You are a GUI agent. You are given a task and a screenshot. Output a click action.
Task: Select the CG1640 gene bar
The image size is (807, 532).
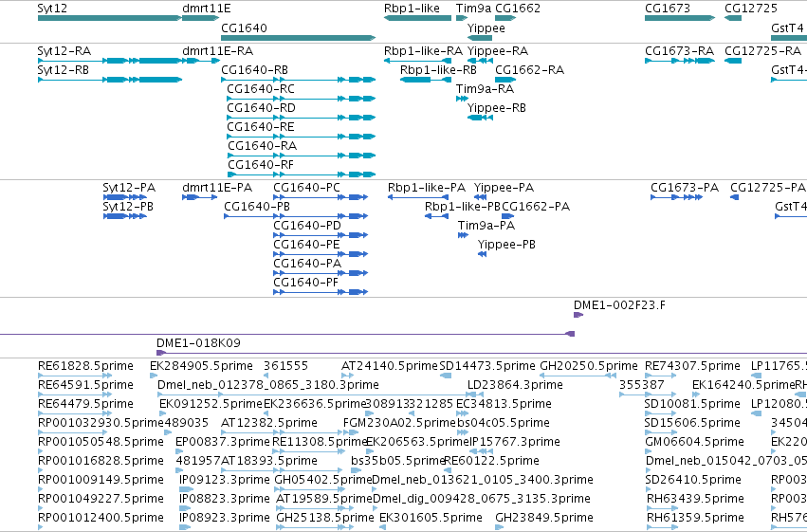299,38
